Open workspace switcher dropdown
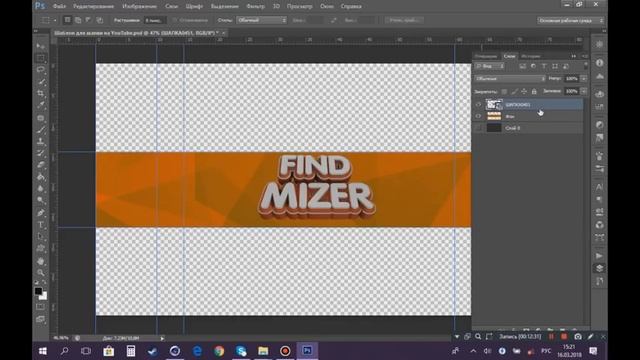Screen dimensions: 640x360 point(570,20)
